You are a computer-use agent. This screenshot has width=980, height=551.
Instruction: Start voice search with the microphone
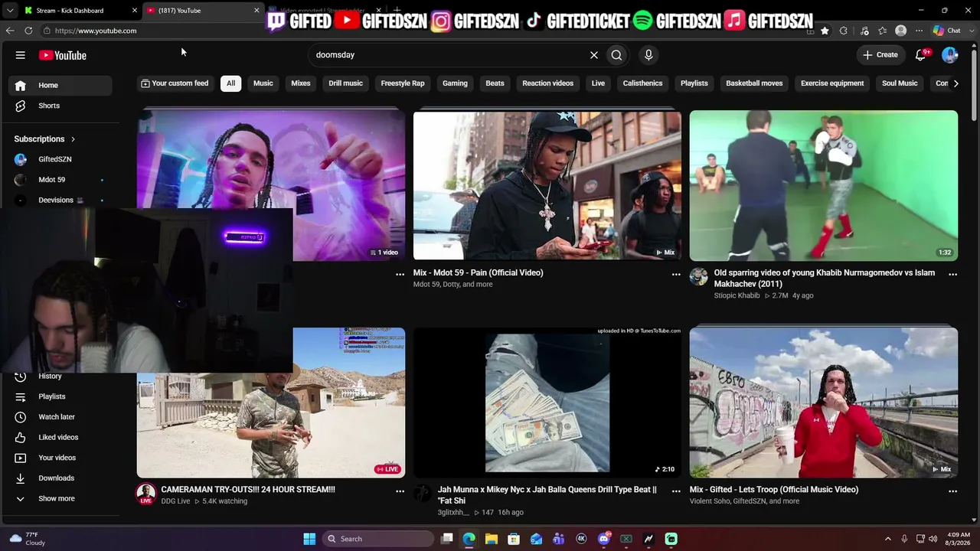point(648,55)
